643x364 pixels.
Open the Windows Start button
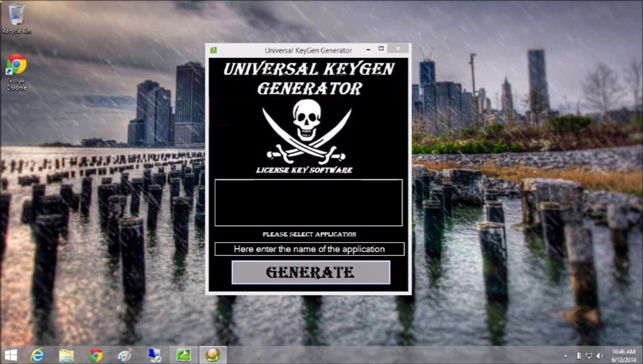[11, 355]
